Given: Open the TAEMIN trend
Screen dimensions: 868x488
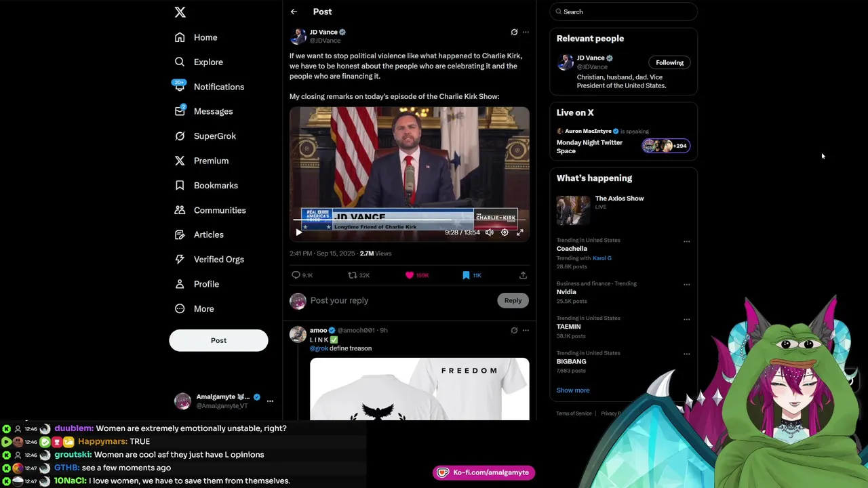Looking at the screenshot, I should click(x=568, y=327).
